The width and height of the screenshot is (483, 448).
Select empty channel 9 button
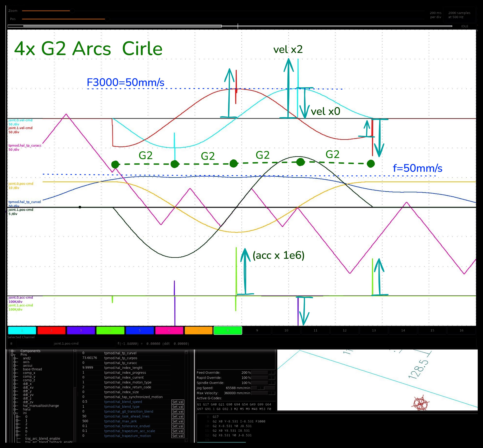point(257,330)
